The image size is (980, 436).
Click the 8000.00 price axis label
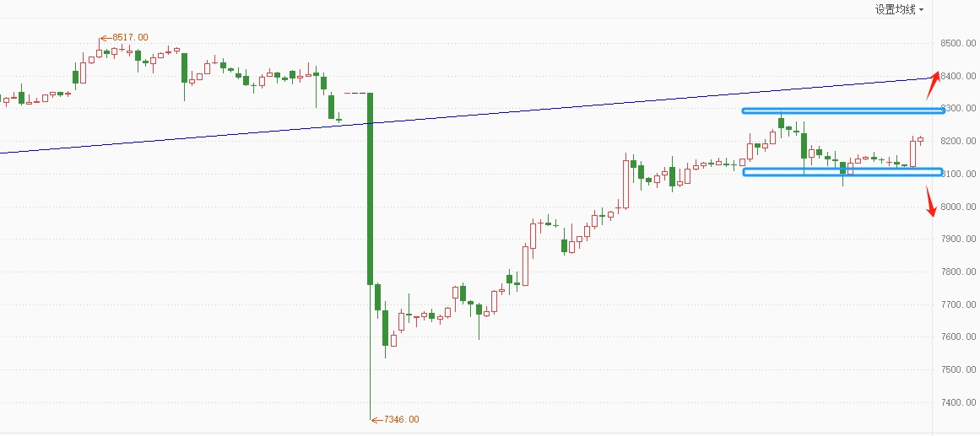click(x=958, y=207)
